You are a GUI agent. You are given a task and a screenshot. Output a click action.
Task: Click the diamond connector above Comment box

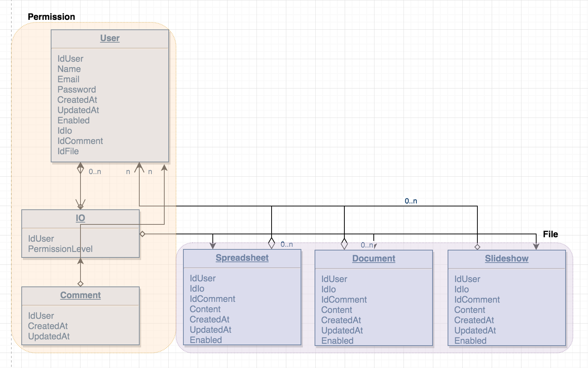(x=80, y=284)
